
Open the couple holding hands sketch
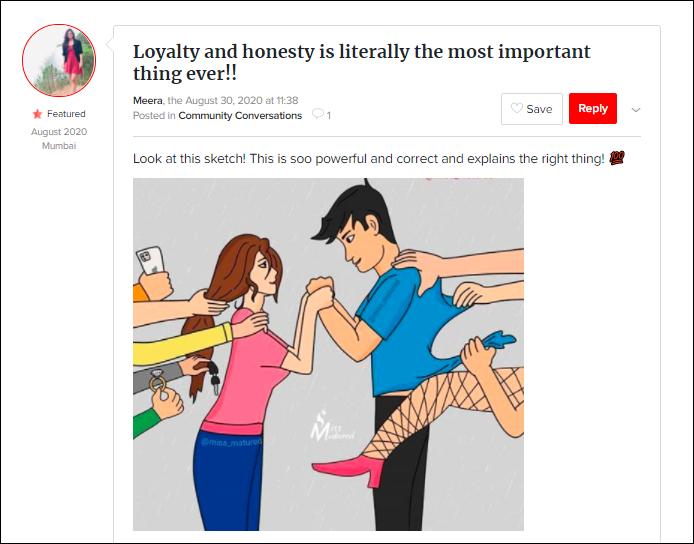pyautogui.click(x=328, y=354)
